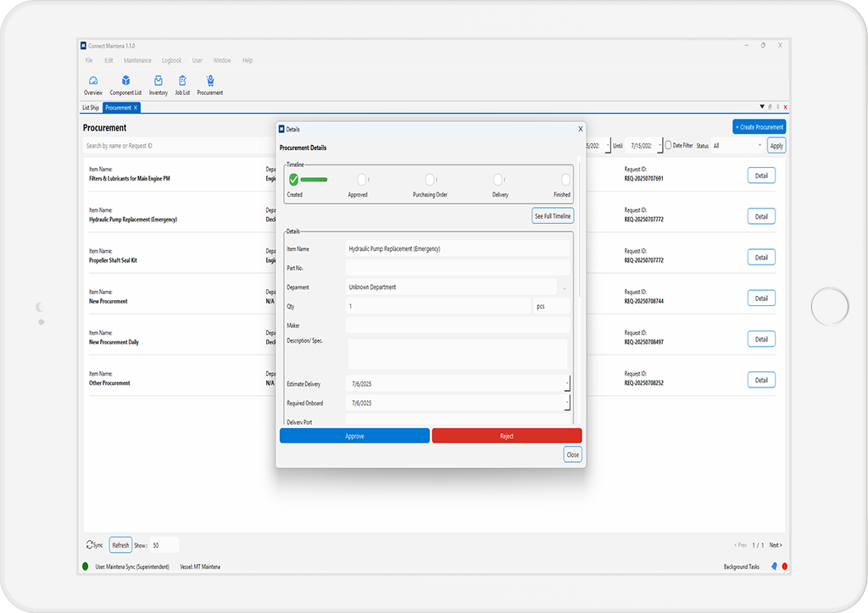Close the Details dialog with the X

pyautogui.click(x=580, y=129)
